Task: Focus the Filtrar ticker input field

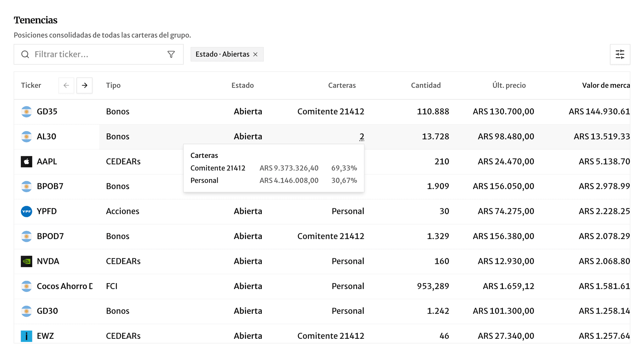Action: point(98,54)
